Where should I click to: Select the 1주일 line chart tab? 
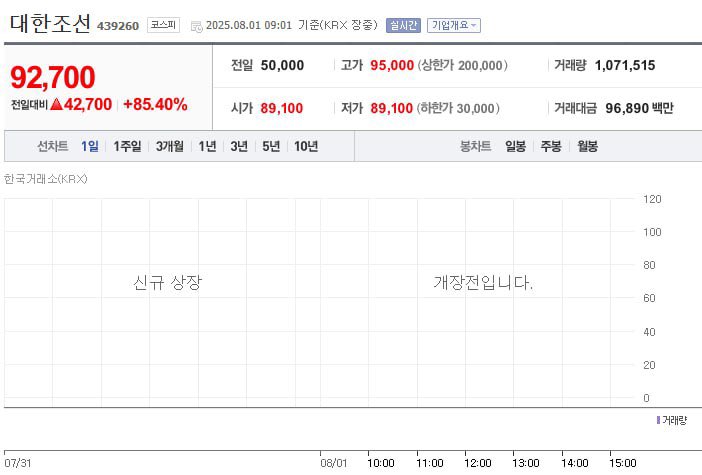point(127,146)
